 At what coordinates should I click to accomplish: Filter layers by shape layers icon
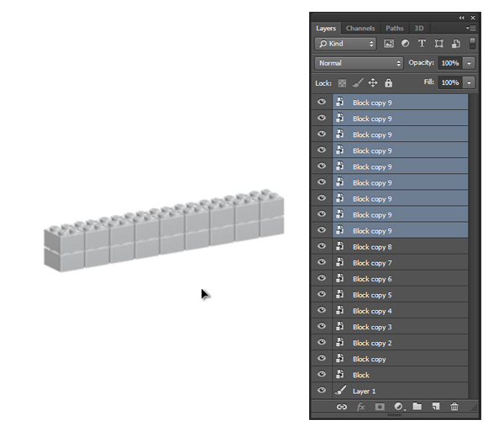pos(438,44)
